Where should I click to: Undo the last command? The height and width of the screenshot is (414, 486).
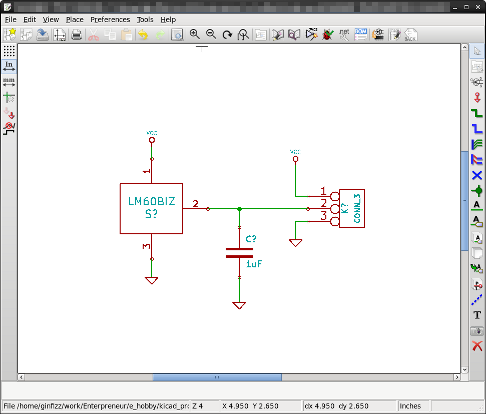[x=143, y=35]
